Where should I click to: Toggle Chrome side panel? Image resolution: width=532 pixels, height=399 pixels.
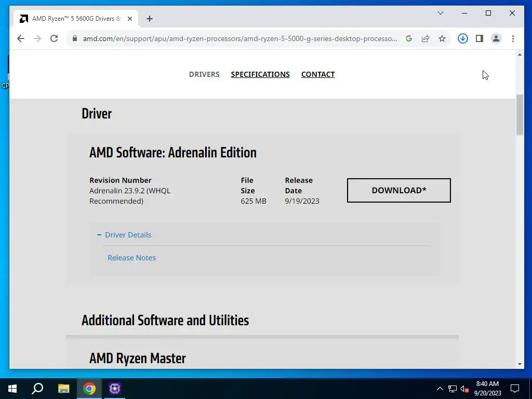click(x=480, y=38)
